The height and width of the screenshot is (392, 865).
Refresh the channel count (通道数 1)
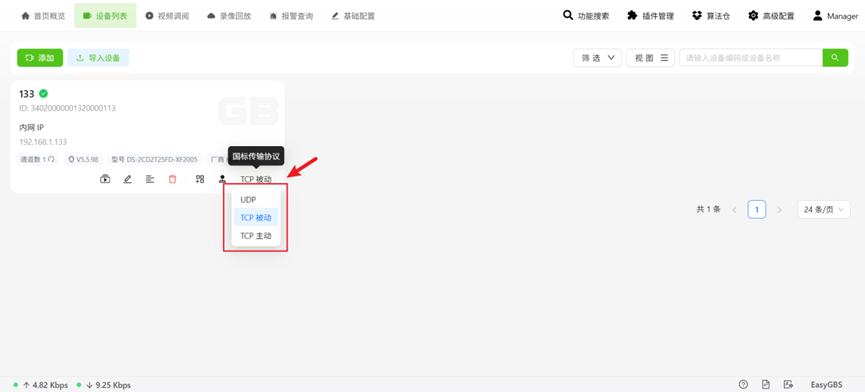point(51,160)
